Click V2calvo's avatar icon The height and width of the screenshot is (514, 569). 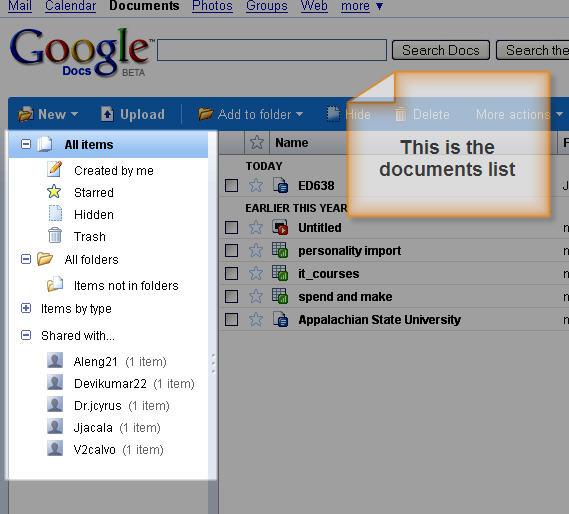point(55,448)
